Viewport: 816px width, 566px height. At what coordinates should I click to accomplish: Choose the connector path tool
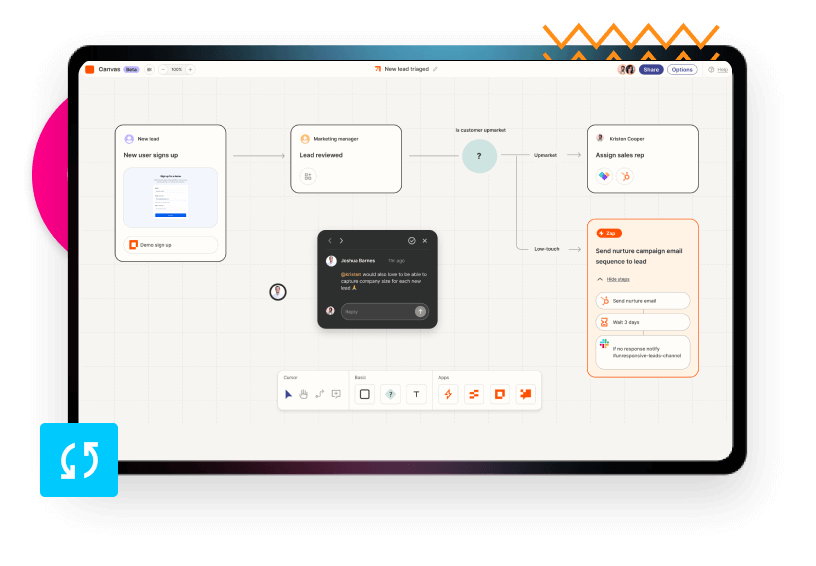(x=320, y=394)
